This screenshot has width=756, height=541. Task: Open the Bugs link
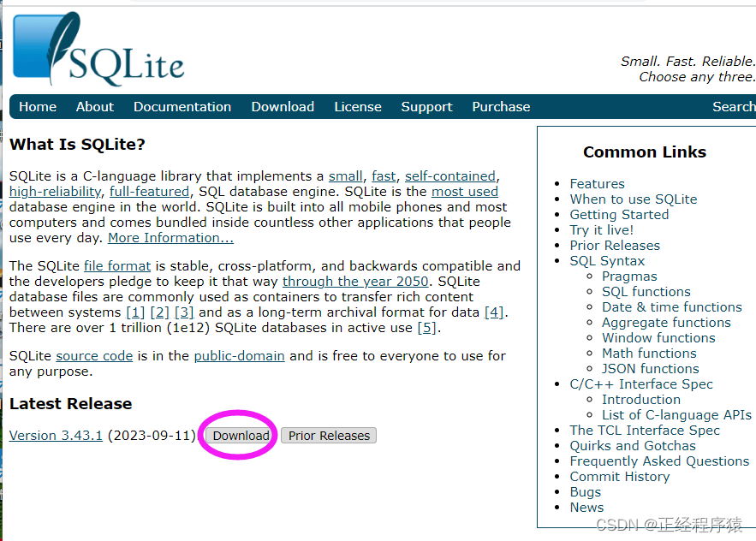click(586, 492)
